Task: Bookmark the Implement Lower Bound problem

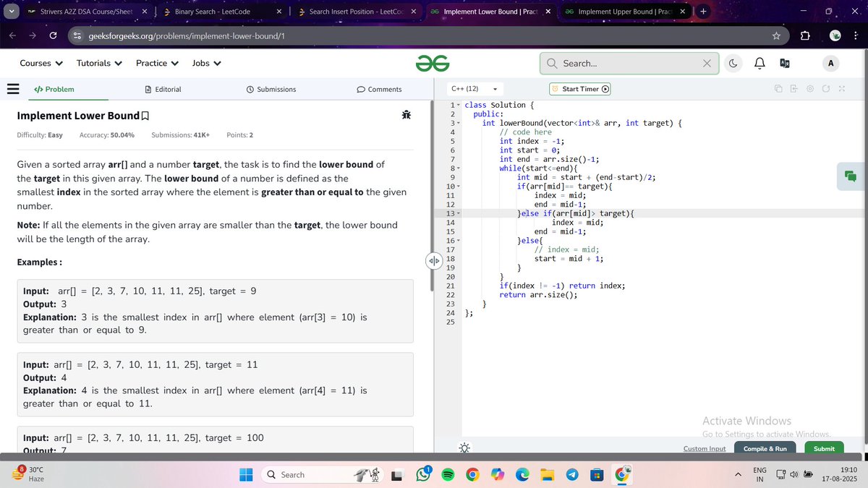Action: (x=145, y=116)
